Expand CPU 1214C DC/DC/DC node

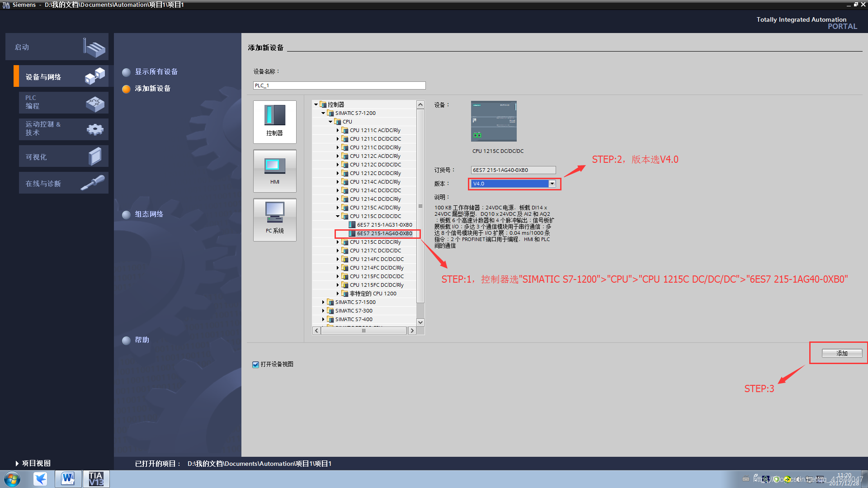(x=337, y=190)
